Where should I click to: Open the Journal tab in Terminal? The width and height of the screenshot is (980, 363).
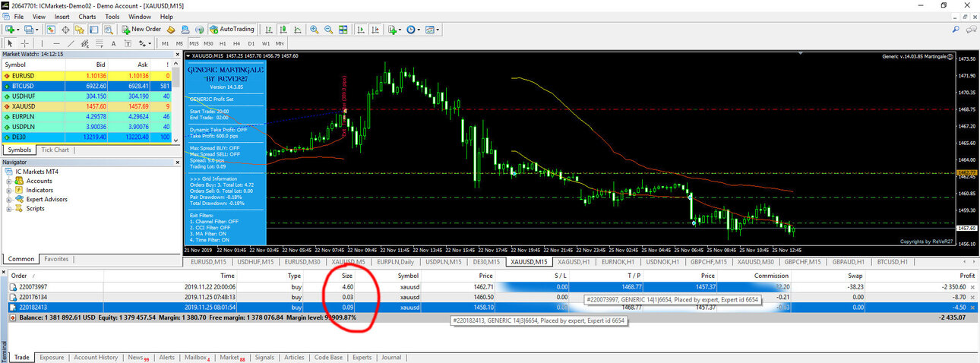point(391,357)
